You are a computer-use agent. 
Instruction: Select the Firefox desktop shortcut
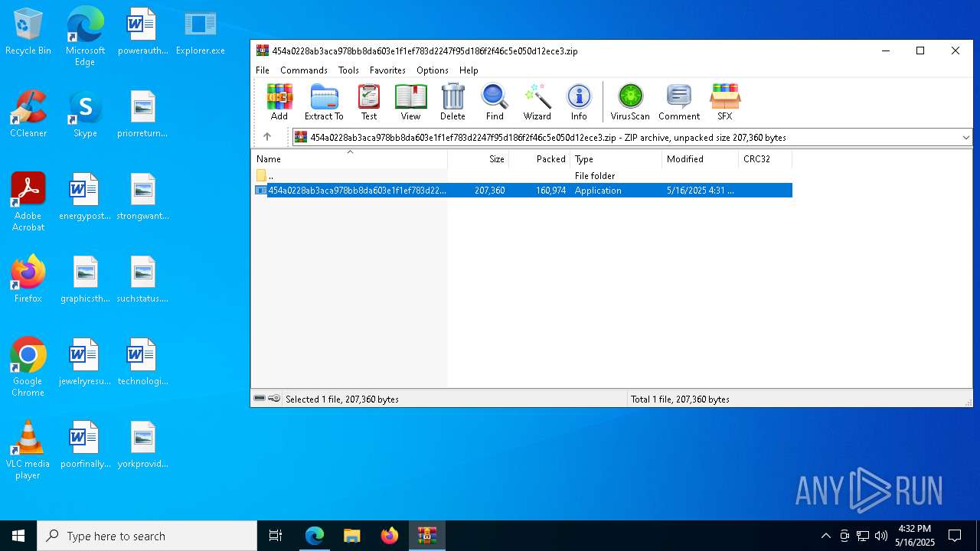[28, 279]
